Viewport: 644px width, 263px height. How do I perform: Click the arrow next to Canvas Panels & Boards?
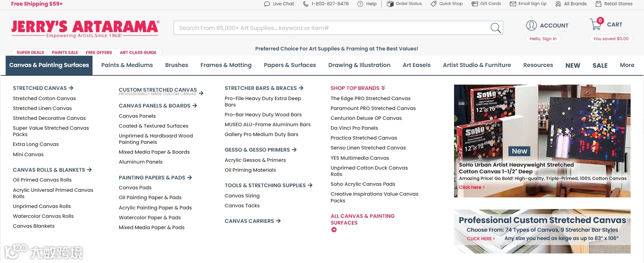195,106
